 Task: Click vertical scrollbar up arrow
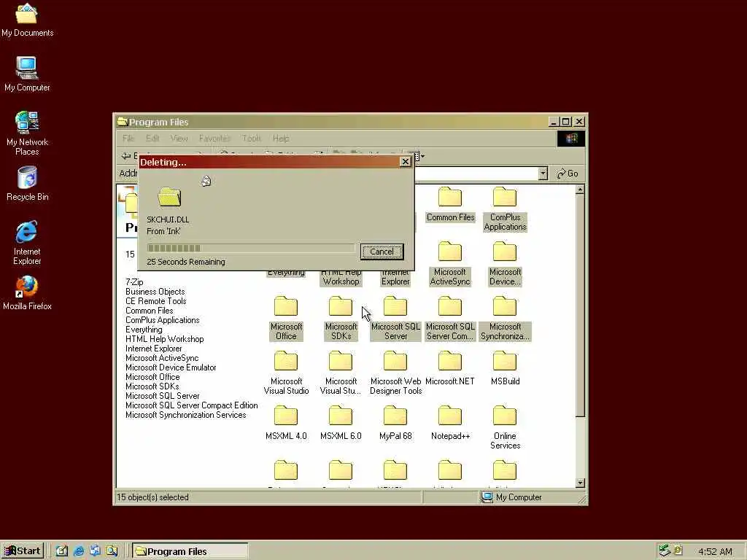click(580, 190)
